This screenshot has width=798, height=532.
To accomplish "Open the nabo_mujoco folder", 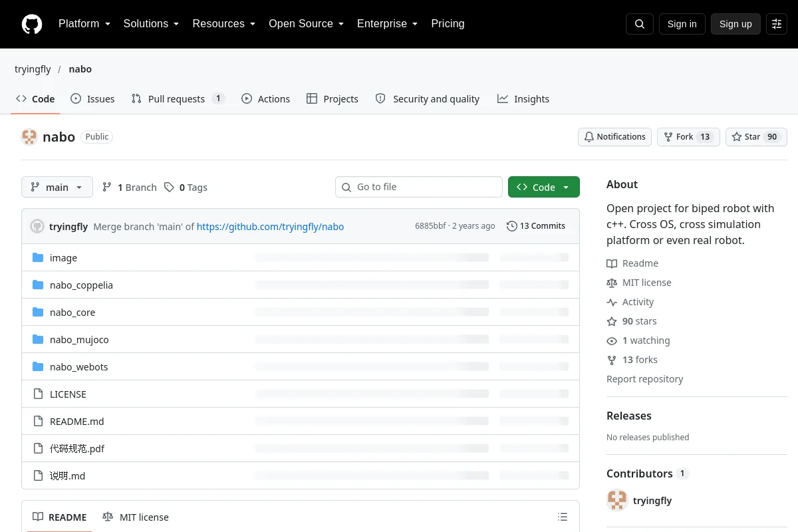I will coord(79,340).
